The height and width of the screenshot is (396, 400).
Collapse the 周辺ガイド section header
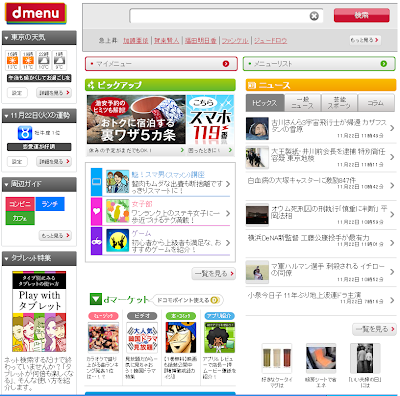tap(39, 184)
